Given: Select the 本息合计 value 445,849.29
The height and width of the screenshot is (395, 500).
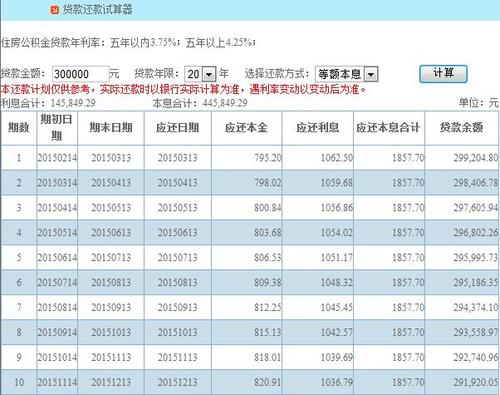Looking at the screenshot, I should (x=225, y=103).
